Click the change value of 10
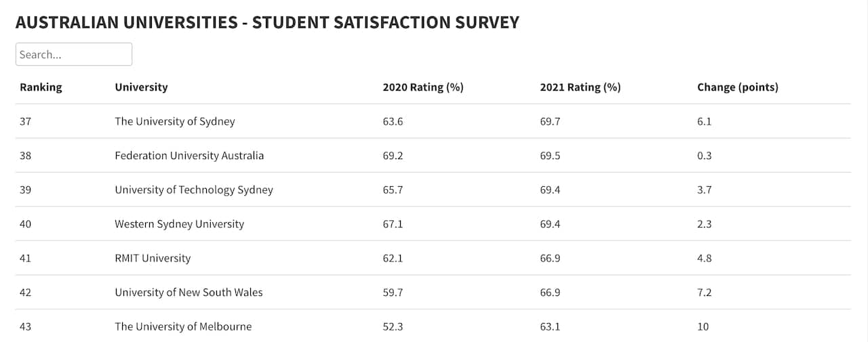The image size is (868, 342). tap(703, 326)
